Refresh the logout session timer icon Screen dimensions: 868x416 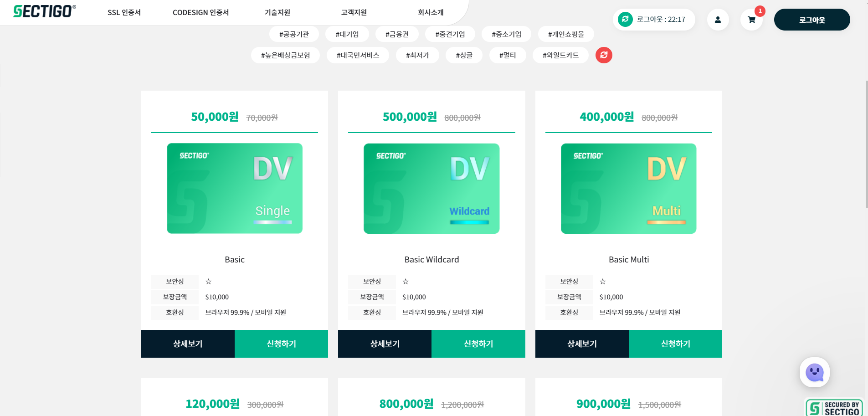pos(625,19)
